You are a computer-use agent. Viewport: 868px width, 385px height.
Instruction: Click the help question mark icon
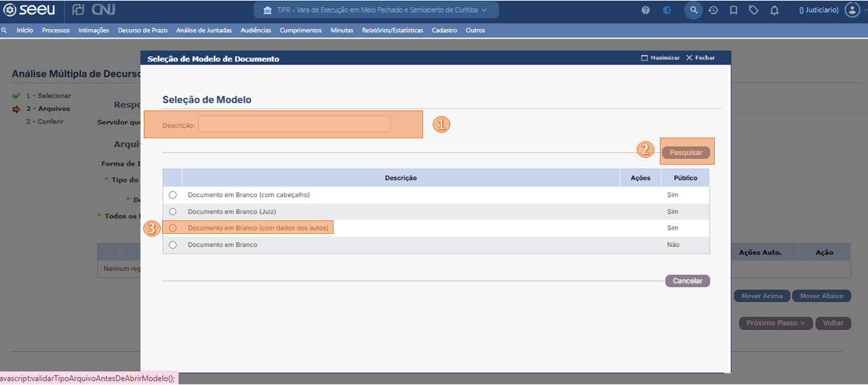pyautogui.click(x=646, y=10)
